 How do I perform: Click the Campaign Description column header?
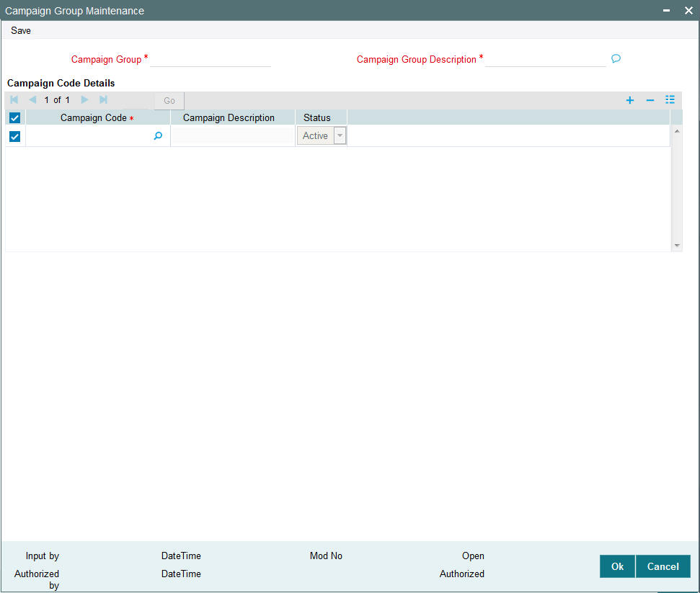pyautogui.click(x=233, y=117)
